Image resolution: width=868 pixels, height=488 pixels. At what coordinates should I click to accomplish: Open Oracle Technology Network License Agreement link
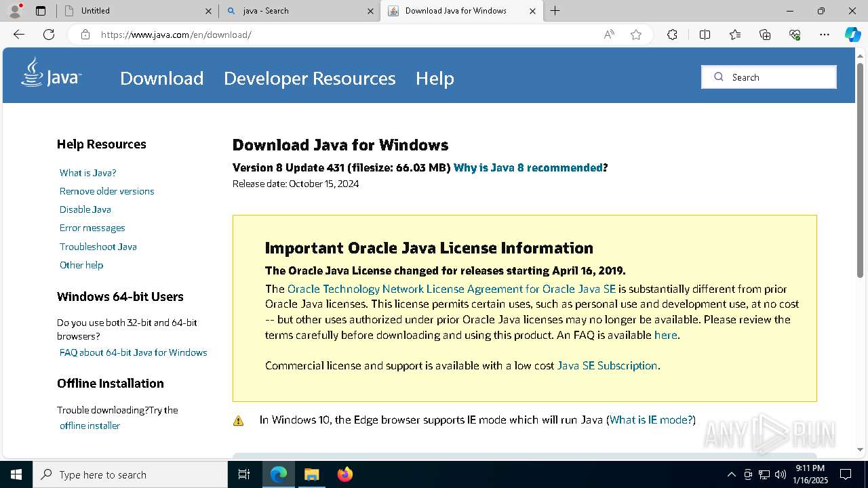[452, 289]
